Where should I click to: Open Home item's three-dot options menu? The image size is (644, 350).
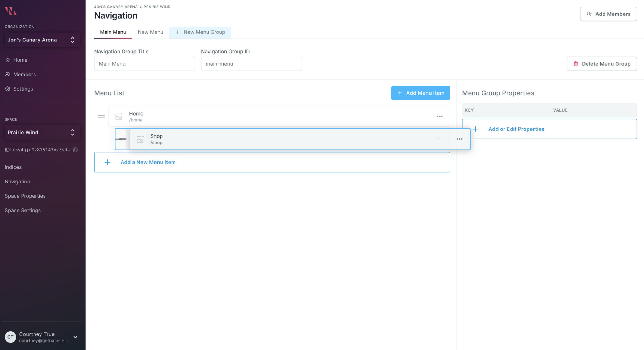click(x=439, y=117)
